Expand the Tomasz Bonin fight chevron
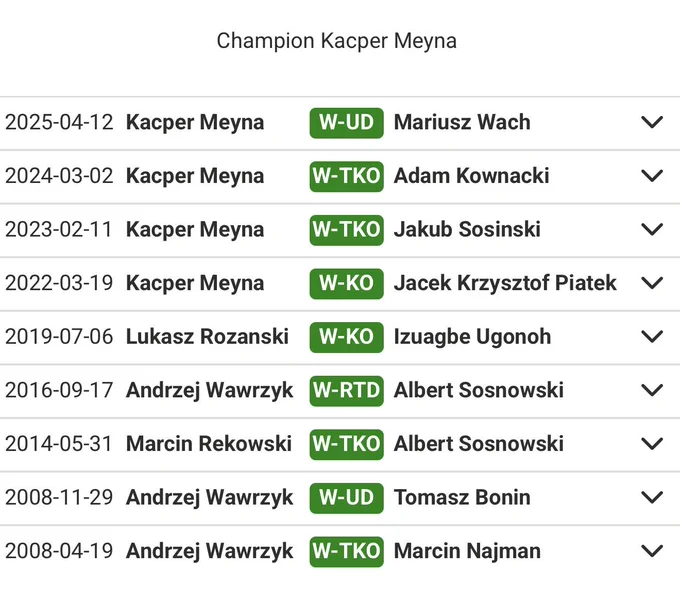680x603 pixels. coord(652,497)
